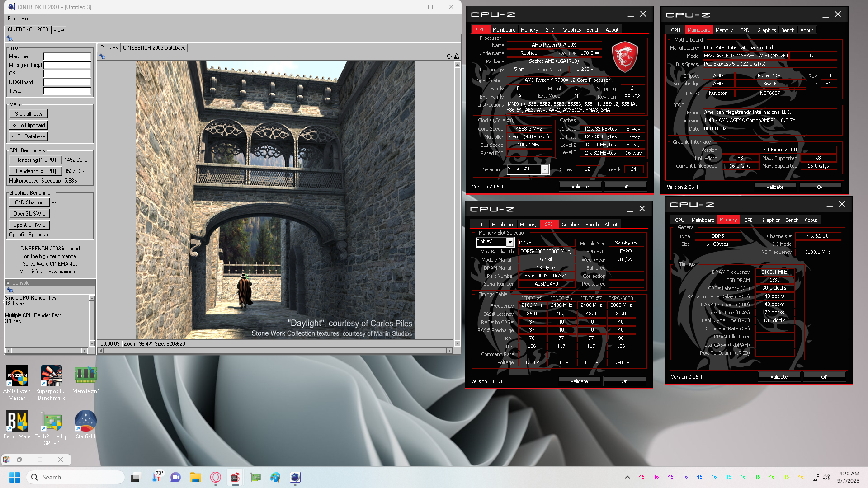Select the Pictures tab
The height and width of the screenshot is (488, 868).
coord(108,47)
